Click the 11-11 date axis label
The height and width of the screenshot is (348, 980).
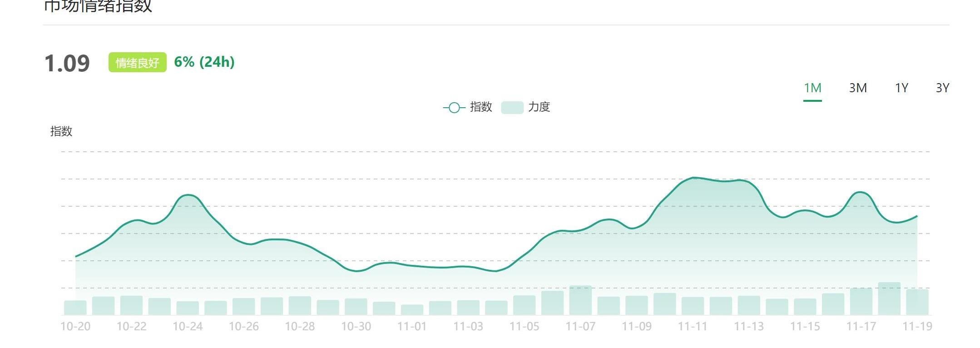pos(693,326)
